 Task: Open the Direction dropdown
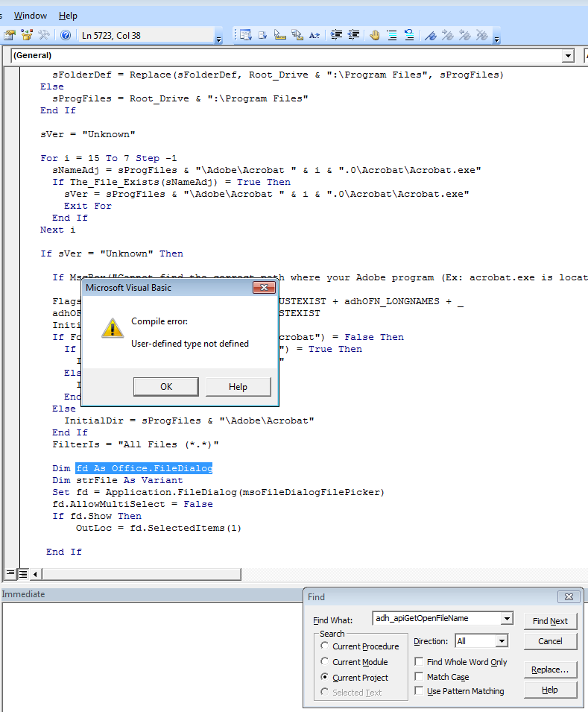point(502,641)
